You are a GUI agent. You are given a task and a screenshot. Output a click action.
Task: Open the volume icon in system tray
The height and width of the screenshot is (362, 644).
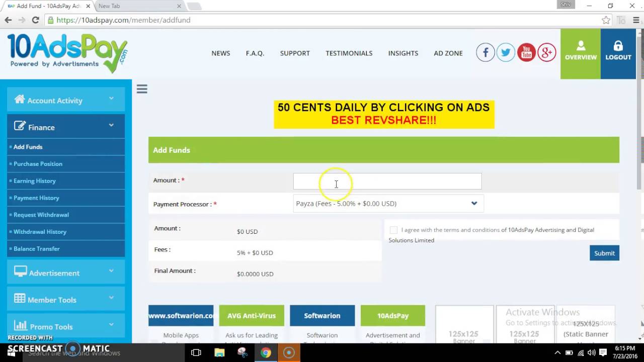point(591,352)
